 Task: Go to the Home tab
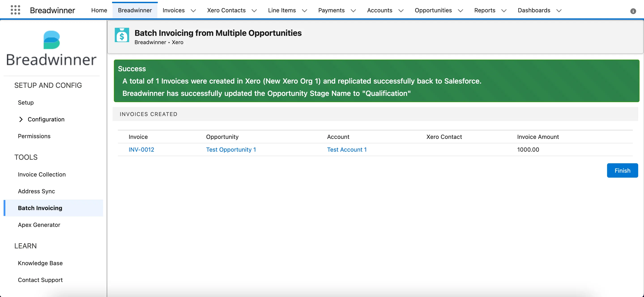click(99, 10)
